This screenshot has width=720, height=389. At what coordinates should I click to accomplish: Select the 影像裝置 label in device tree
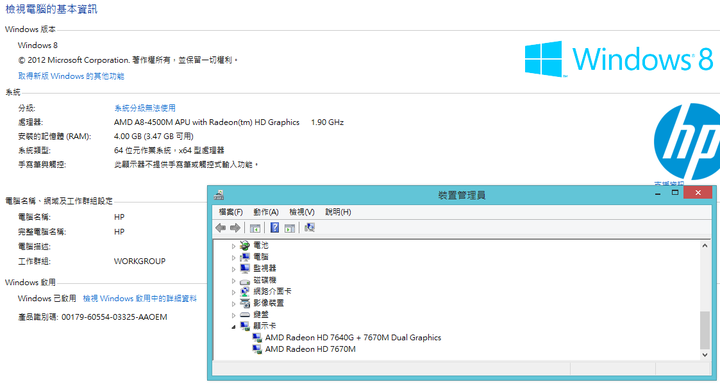(268, 303)
